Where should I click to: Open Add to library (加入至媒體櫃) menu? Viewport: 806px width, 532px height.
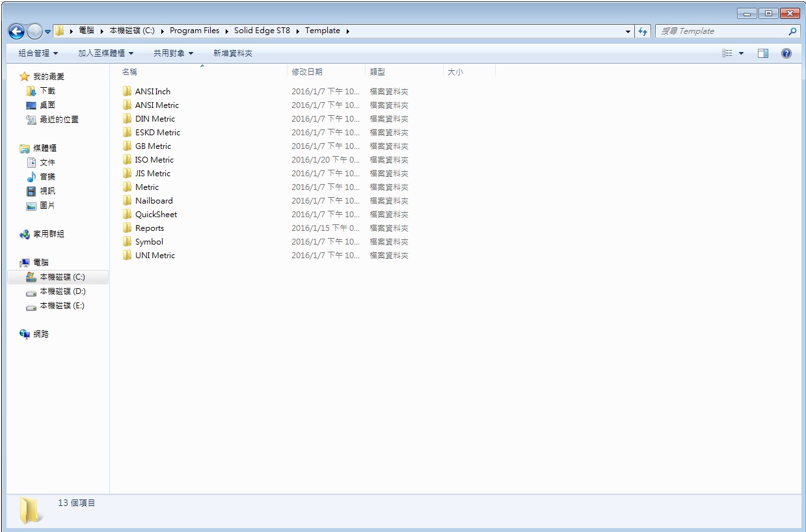click(x=105, y=53)
